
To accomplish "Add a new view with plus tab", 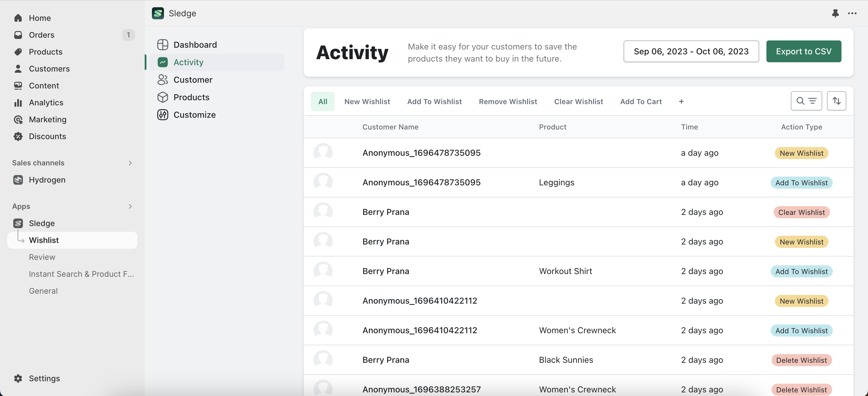I will tap(681, 101).
